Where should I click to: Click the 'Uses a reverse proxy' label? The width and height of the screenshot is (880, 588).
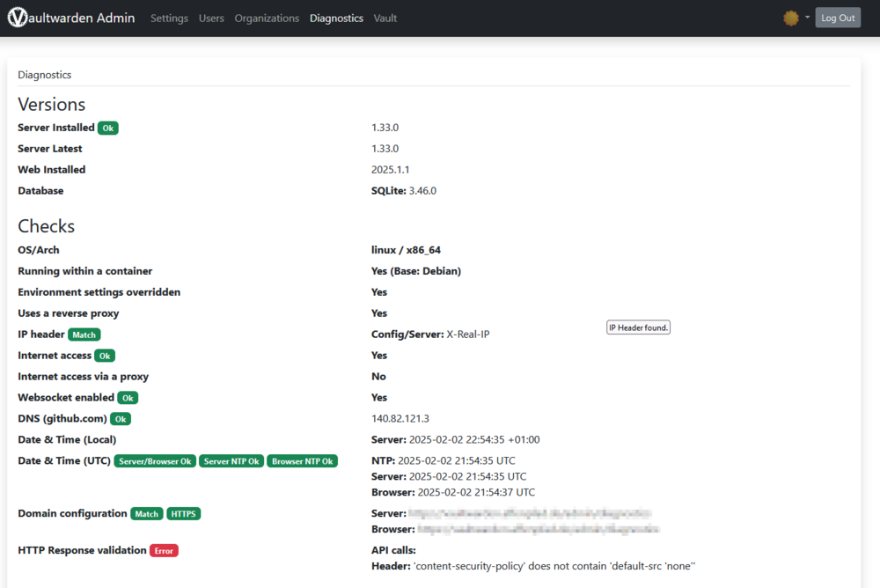click(x=68, y=313)
